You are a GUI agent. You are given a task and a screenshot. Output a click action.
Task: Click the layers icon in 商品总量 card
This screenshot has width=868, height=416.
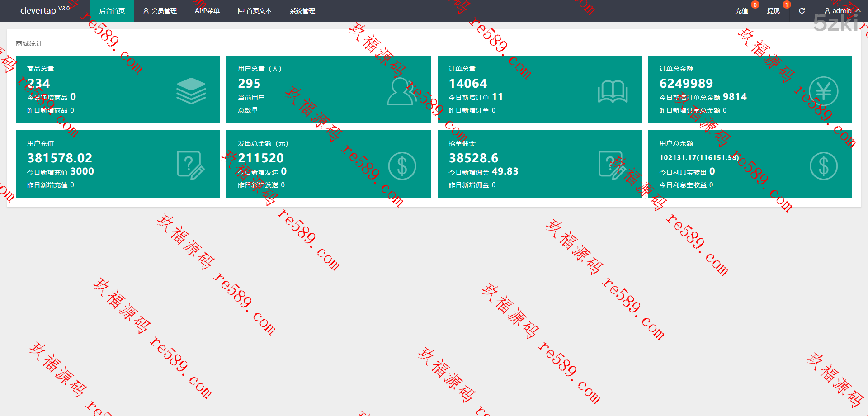(x=191, y=91)
